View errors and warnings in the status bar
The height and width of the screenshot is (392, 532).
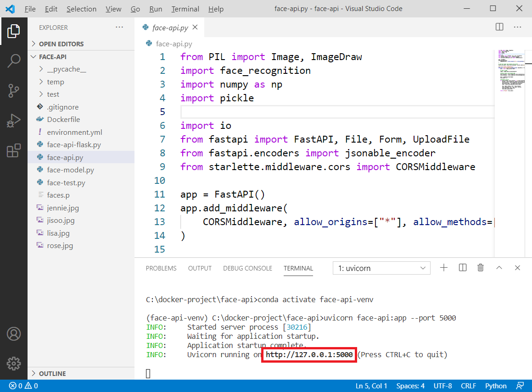pyautogui.click(x=23, y=386)
